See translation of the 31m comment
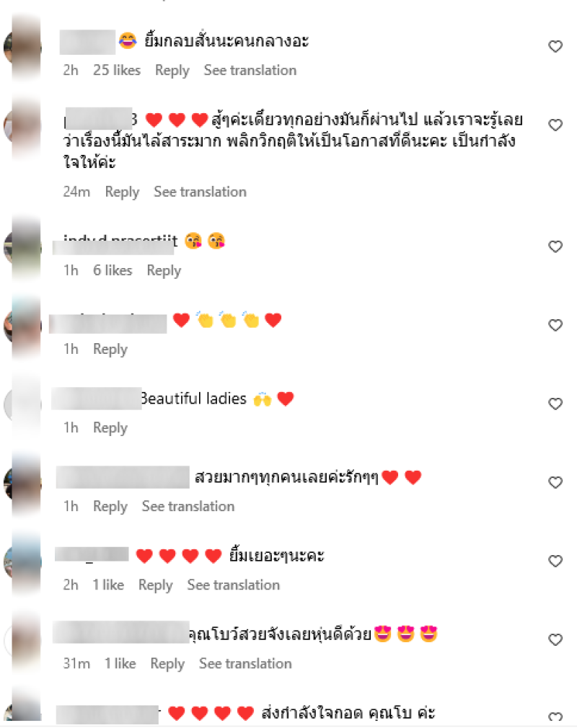Screen dimensions: 577x728 (245, 664)
